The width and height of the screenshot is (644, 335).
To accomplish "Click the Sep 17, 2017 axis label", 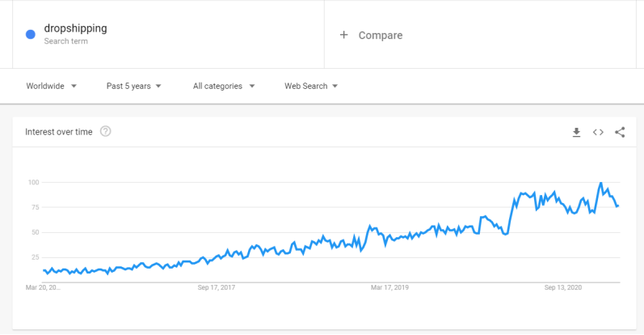I will [x=217, y=287].
